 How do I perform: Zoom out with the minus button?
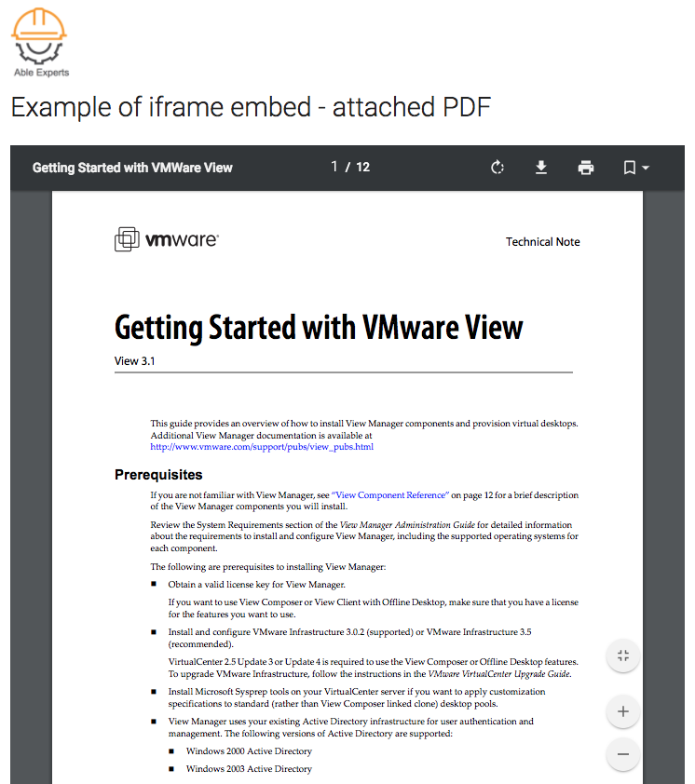[x=623, y=754]
